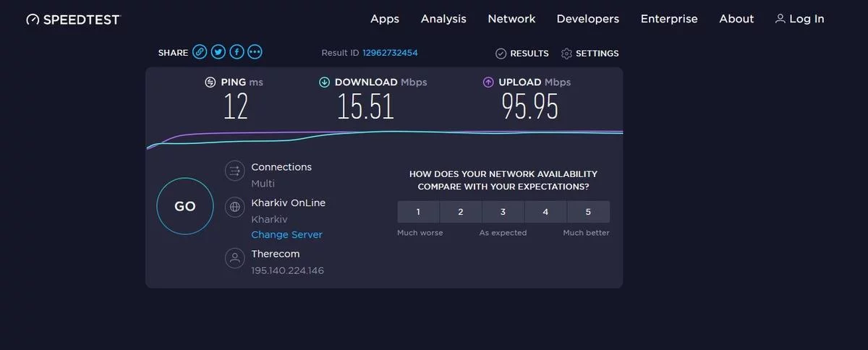
Task: Open more share options icon
Action: (255, 52)
